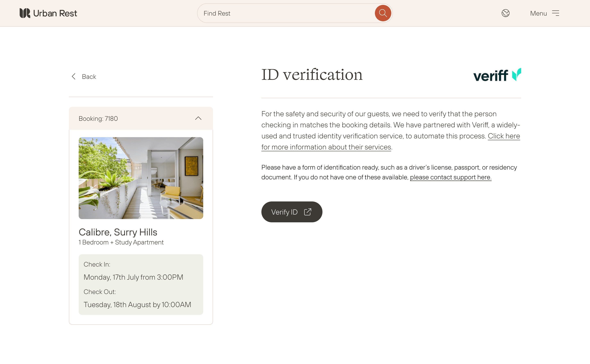
Task: Click the Veriff logo
Action: click(497, 75)
